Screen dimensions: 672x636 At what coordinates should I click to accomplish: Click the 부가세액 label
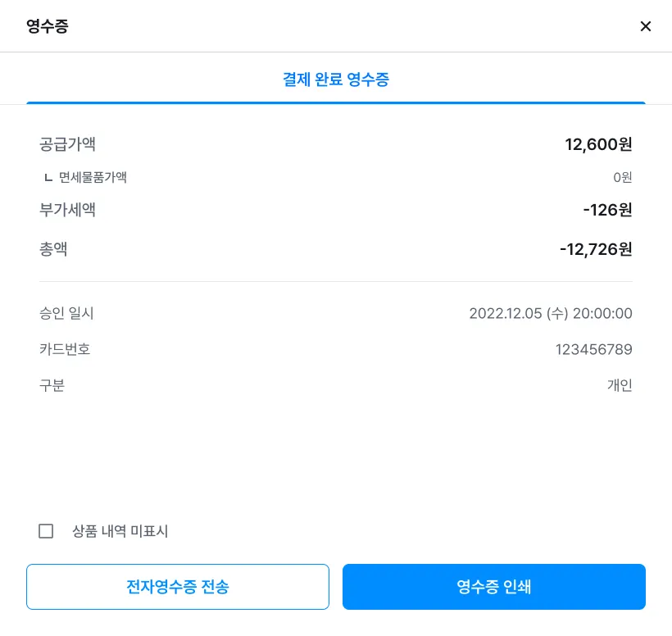[67, 210]
